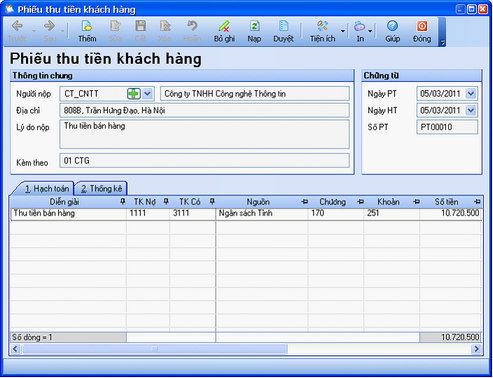Expand Tiện ích dropdown arrow

click(343, 31)
